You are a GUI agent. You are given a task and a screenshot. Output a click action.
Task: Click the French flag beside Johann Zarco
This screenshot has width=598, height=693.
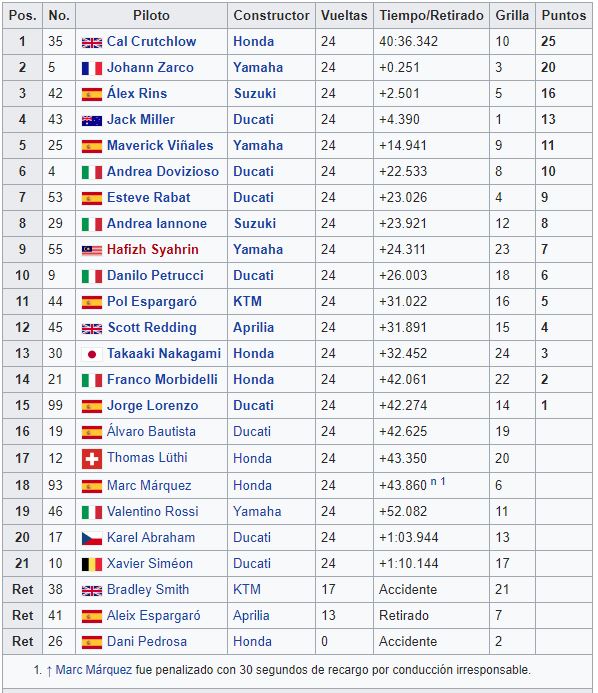click(x=92, y=69)
